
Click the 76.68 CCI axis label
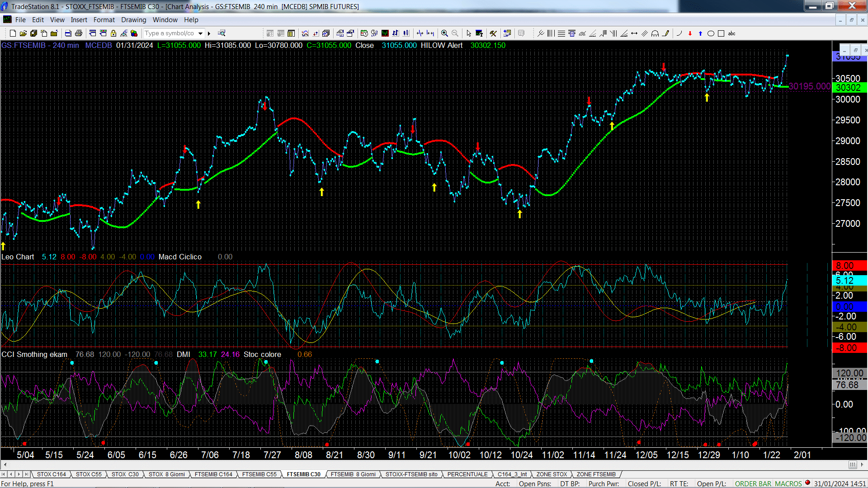(849, 385)
